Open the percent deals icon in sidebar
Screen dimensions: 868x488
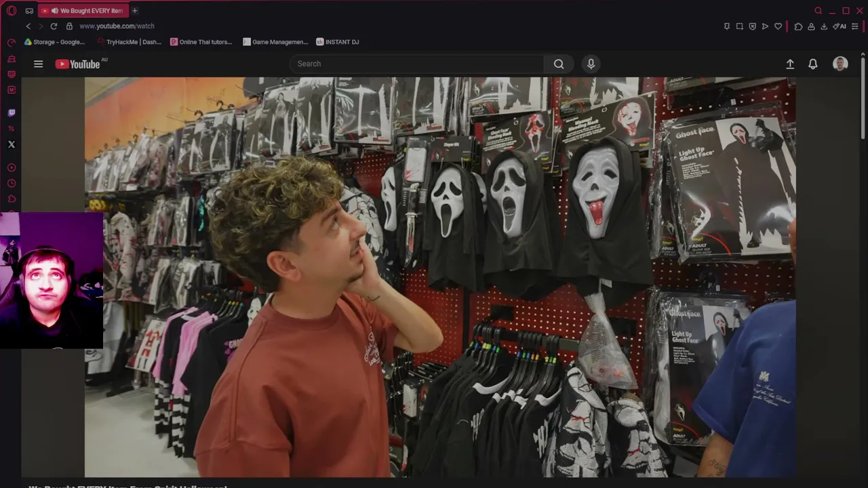[12, 129]
